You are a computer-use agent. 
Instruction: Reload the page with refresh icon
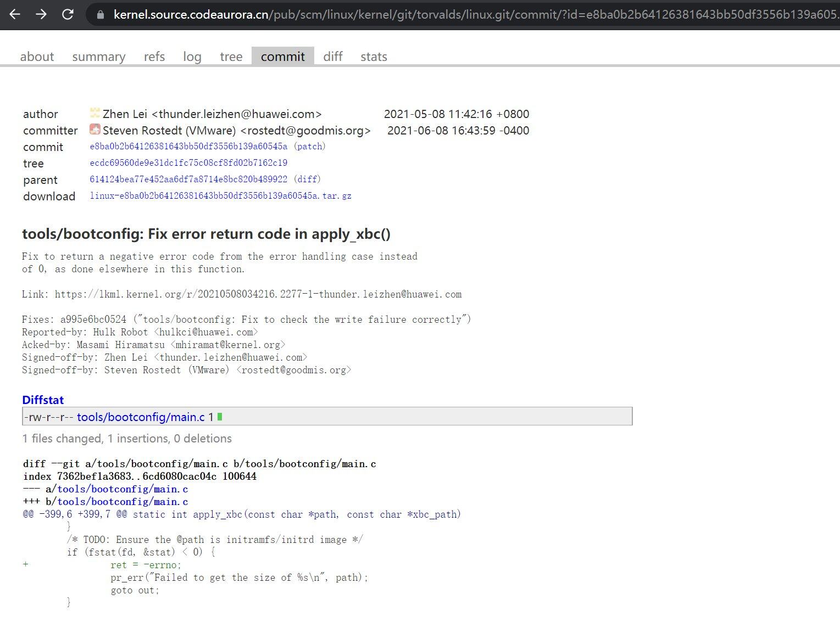click(68, 14)
